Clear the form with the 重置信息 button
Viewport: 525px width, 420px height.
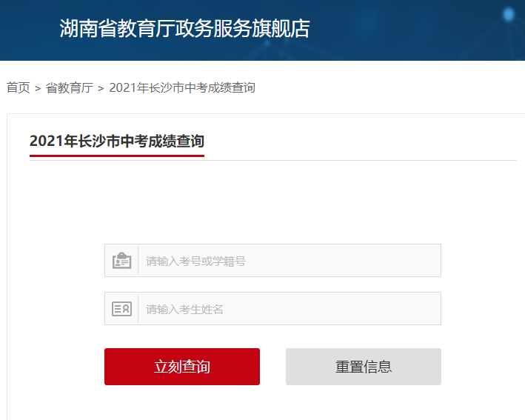click(364, 367)
